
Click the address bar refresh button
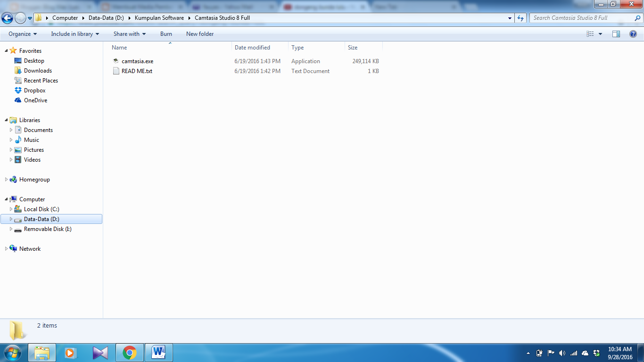point(520,18)
